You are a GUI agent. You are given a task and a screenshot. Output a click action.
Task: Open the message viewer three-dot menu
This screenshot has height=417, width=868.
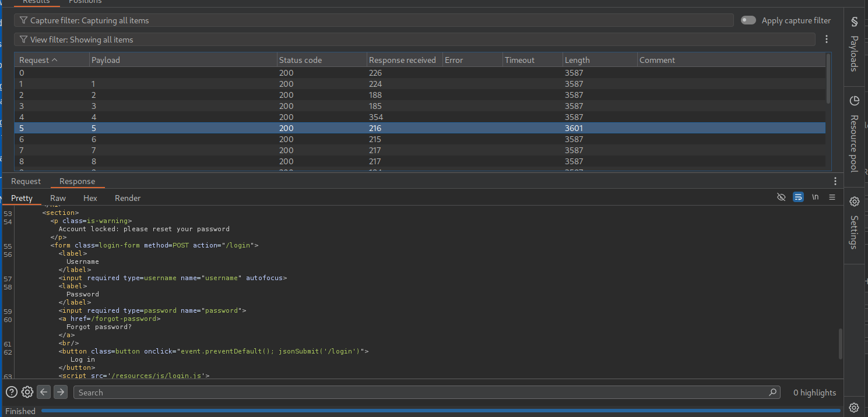[835, 181]
